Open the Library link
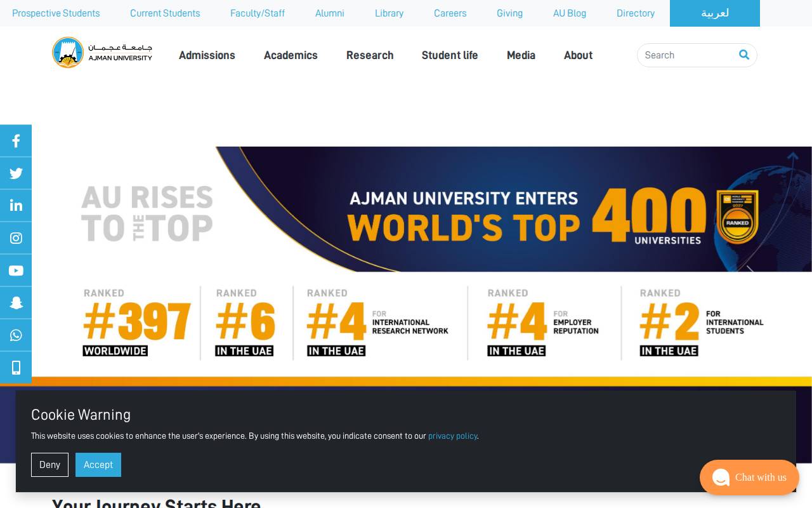 [x=389, y=13]
